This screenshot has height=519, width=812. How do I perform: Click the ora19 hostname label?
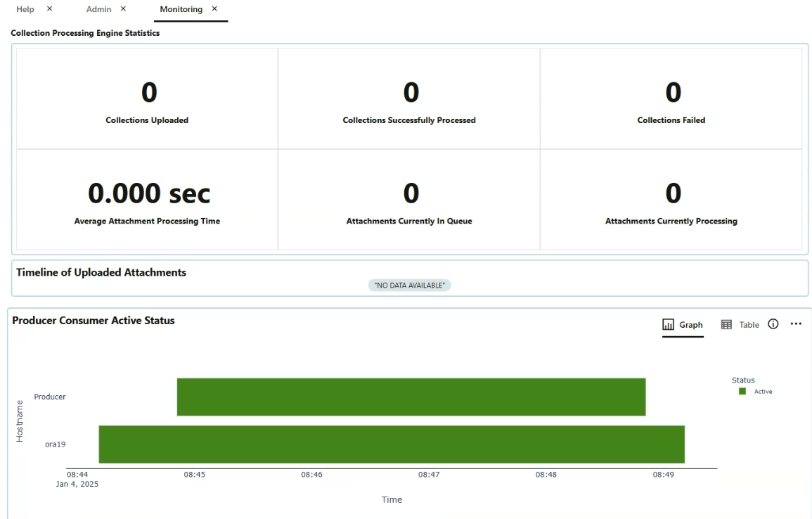56,444
